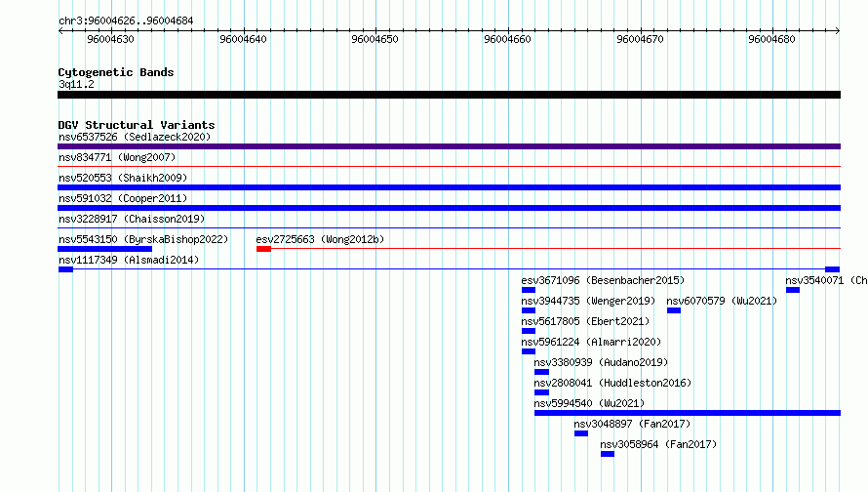Click the nsv3228917 (Chaisson2019) label

click(132, 219)
